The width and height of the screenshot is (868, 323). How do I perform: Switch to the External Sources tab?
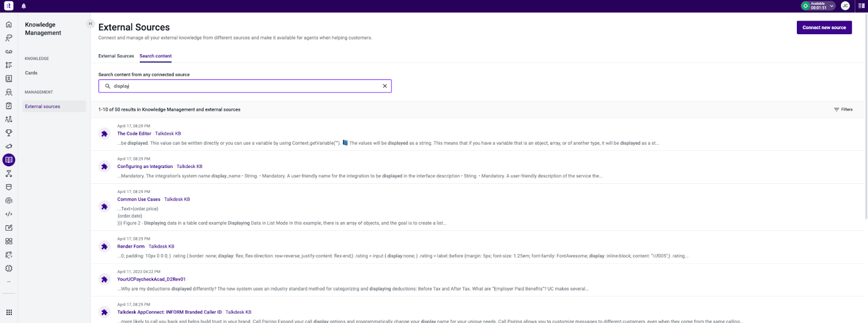point(116,56)
